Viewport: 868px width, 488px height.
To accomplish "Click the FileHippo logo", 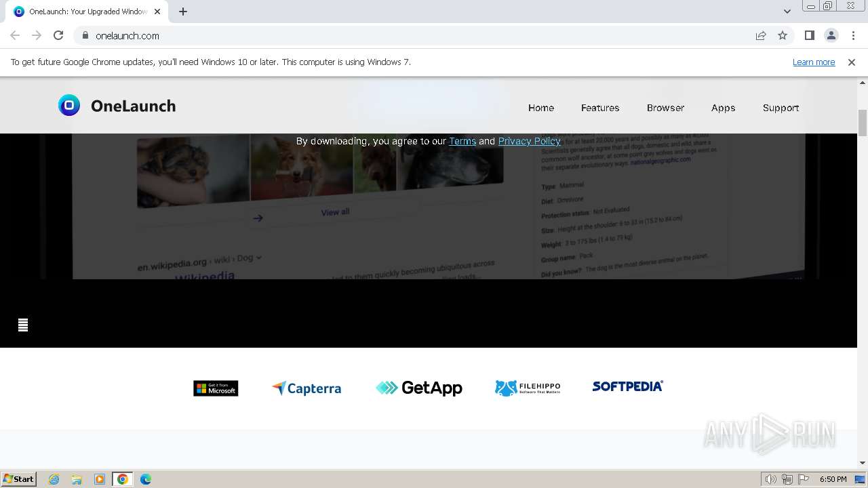I will [x=528, y=388].
